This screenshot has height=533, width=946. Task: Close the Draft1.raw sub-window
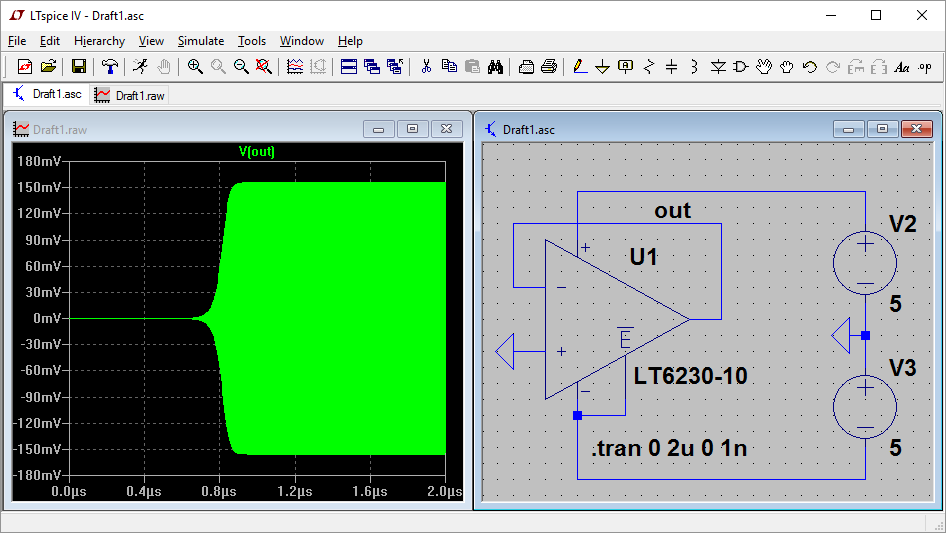click(x=446, y=129)
